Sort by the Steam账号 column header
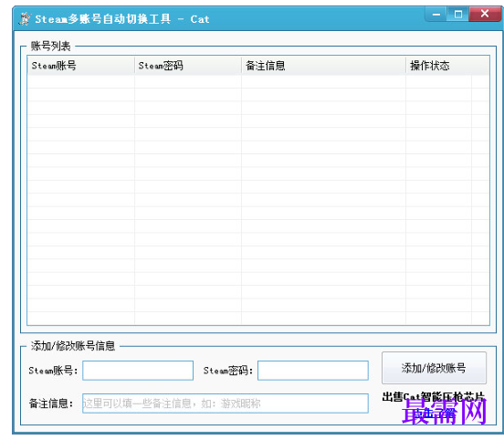The image size is (504, 440). pos(81,66)
